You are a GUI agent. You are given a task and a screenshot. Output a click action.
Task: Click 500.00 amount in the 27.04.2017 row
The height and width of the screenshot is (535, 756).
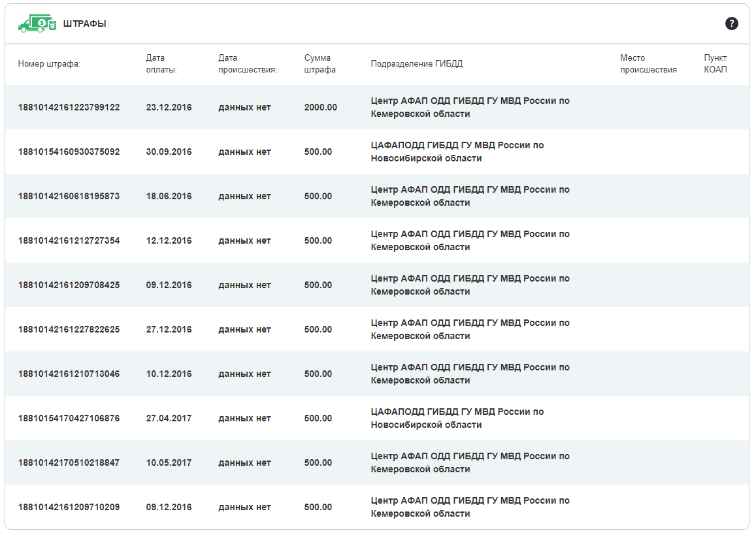point(318,418)
